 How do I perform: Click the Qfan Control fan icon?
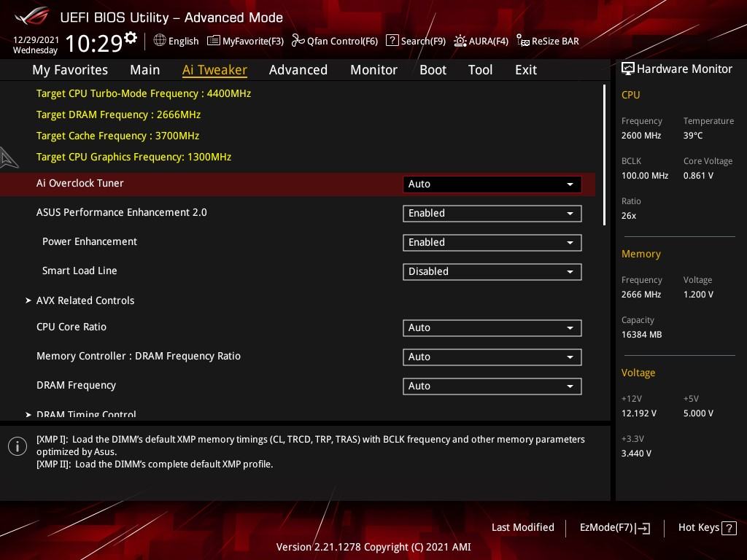pos(298,41)
